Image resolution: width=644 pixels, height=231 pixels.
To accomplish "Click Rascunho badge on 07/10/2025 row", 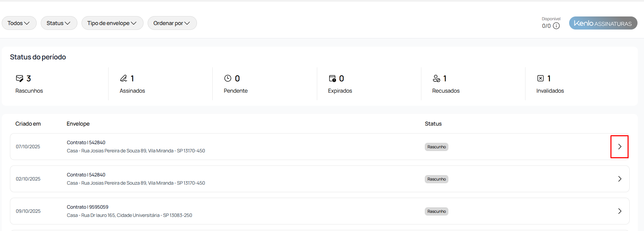I will (x=436, y=147).
